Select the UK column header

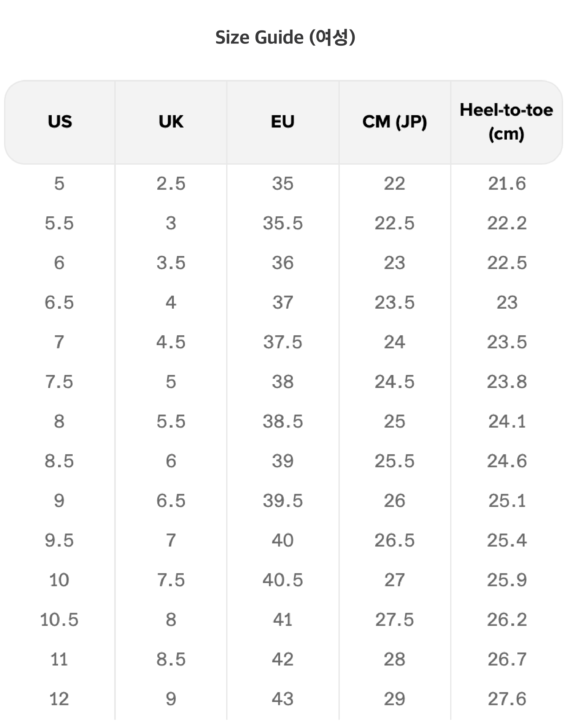(171, 121)
